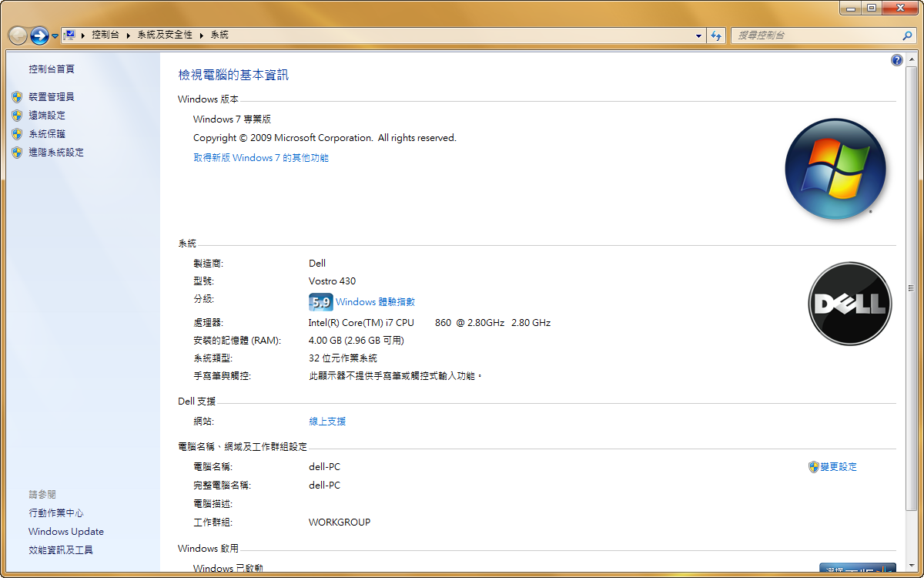This screenshot has width=924, height=578.
Task: Expand arrow before 控制台 in address bar
Action: coord(82,35)
